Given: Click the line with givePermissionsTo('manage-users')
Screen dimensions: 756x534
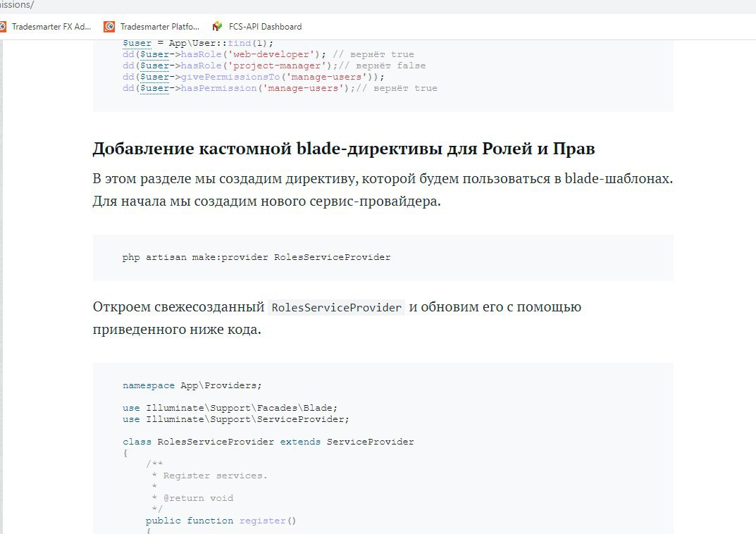Looking at the screenshot, I should [254, 77].
